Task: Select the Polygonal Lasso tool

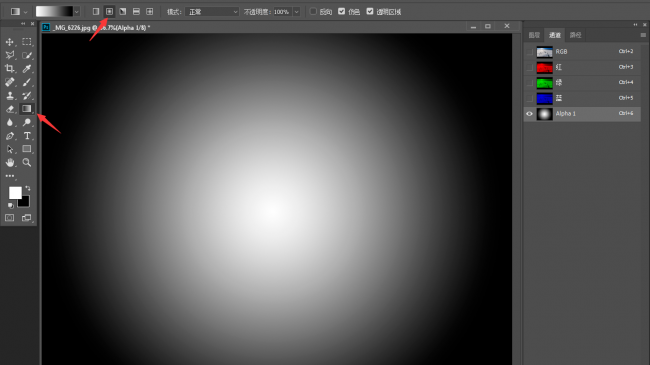Action: 10,55
